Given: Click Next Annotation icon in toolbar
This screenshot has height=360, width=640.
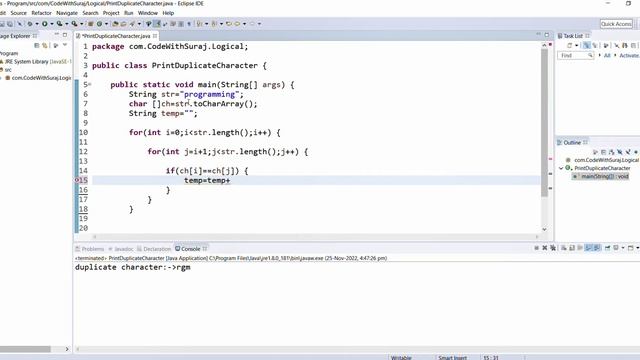Looking at the screenshot, I should pos(200,24).
